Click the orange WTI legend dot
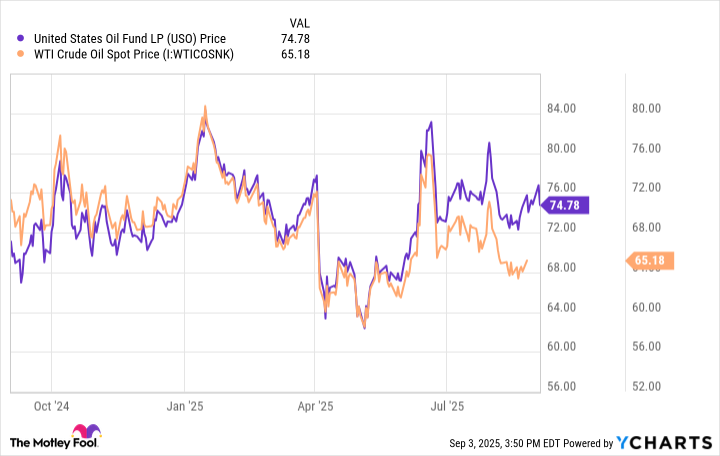720x456 pixels. pyautogui.click(x=22, y=54)
